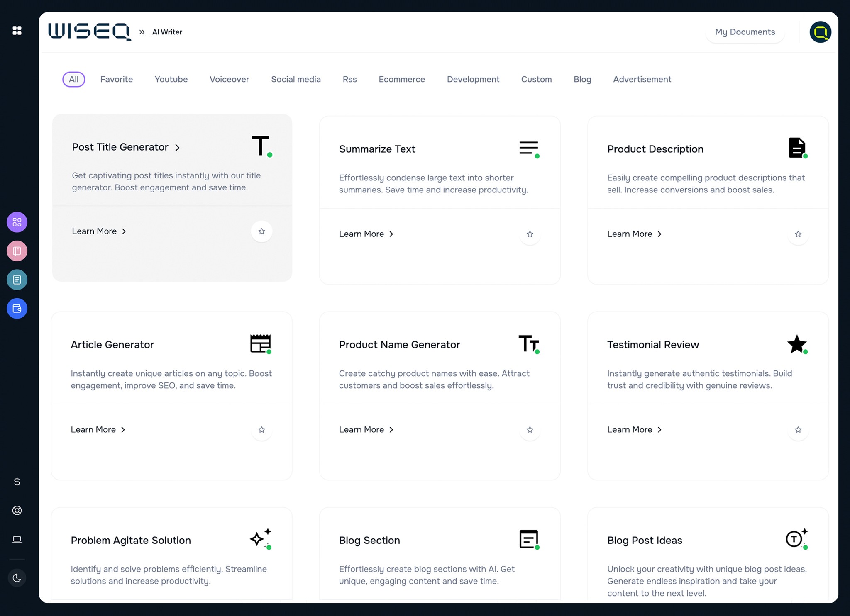
Task: Open the grid menu icon in top-left sidebar
Action: pos(17,31)
